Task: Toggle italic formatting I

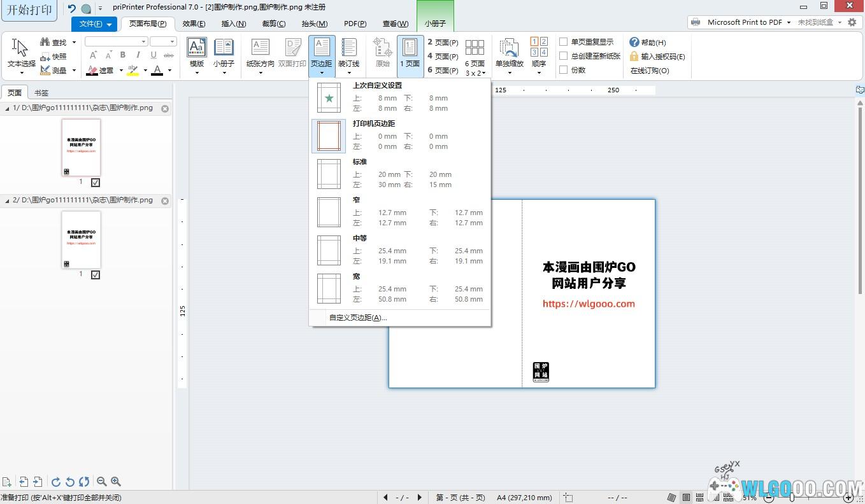Action: click(138, 55)
